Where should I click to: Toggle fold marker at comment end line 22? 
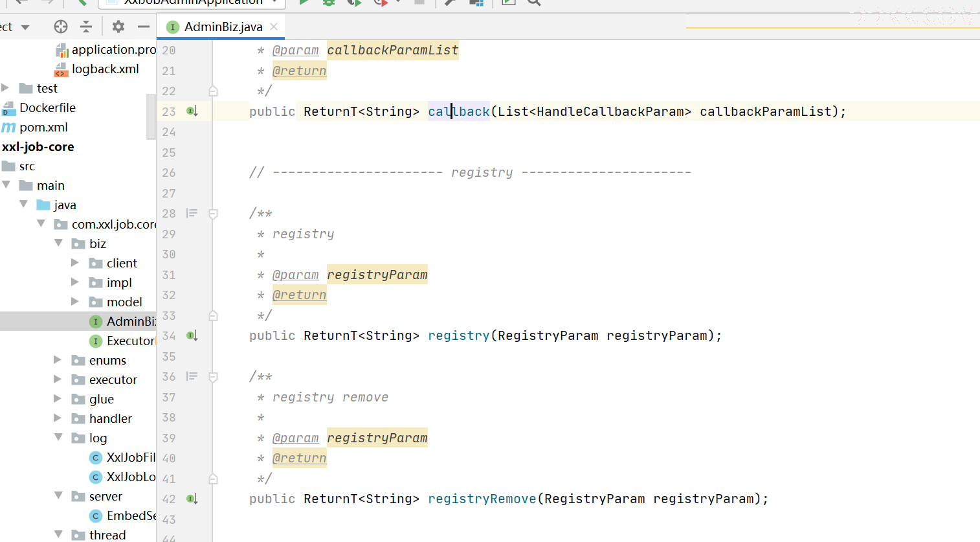[x=213, y=91]
